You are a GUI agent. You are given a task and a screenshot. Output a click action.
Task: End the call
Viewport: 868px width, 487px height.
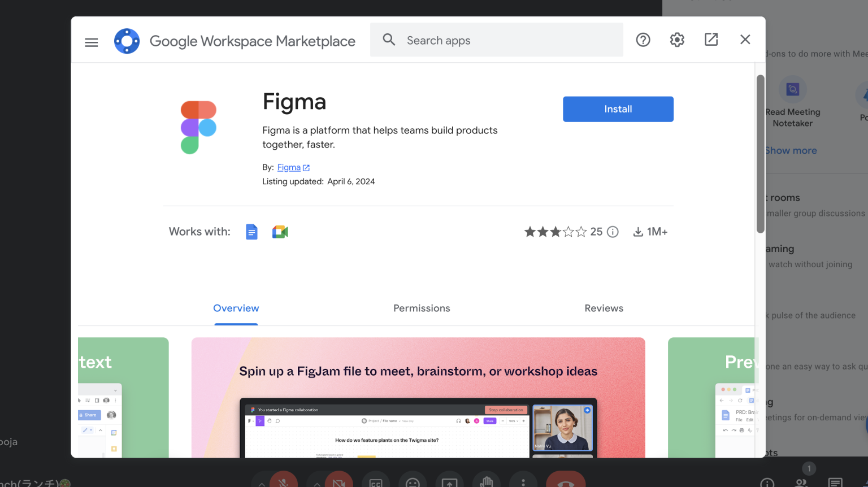coord(565,481)
